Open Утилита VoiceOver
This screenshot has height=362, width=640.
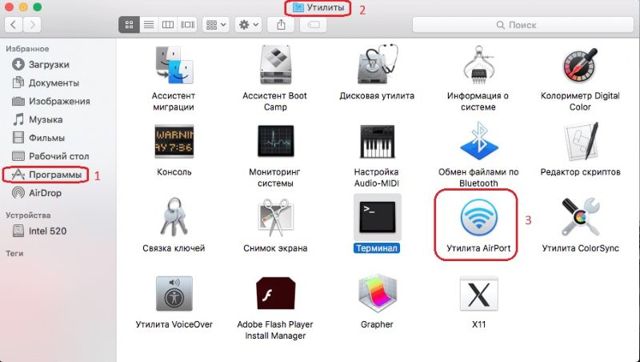[x=174, y=293]
